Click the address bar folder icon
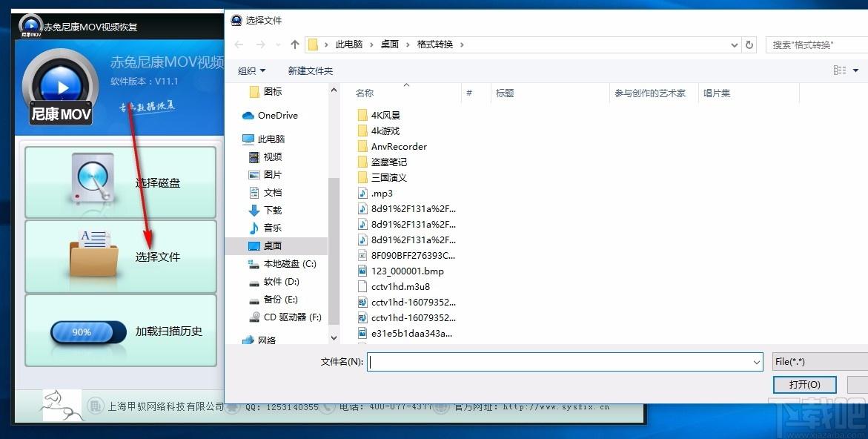868x439 pixels. point(313,44)
